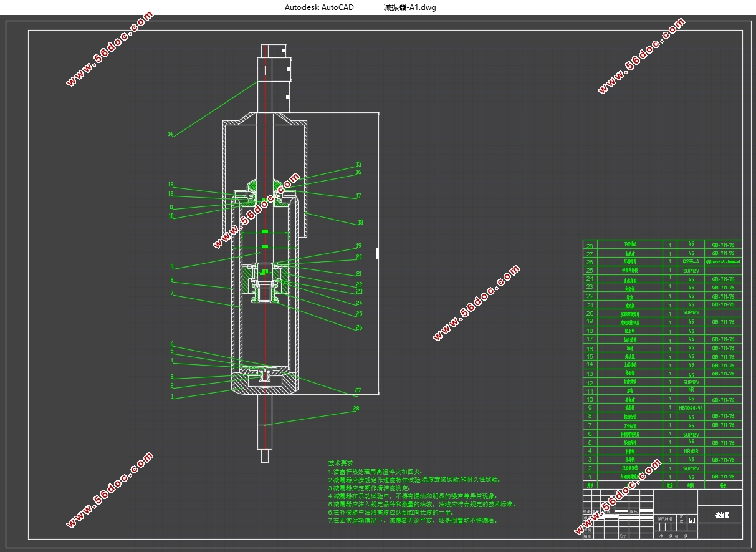Select balloon label 17 near the top seal
Screen dimensions: 756x552
coord(358,196)
